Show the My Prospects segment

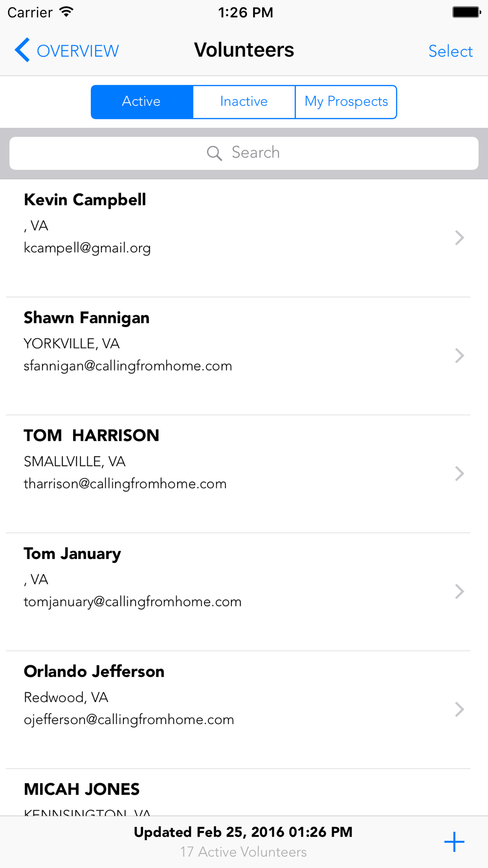click(x=346, y=102)
